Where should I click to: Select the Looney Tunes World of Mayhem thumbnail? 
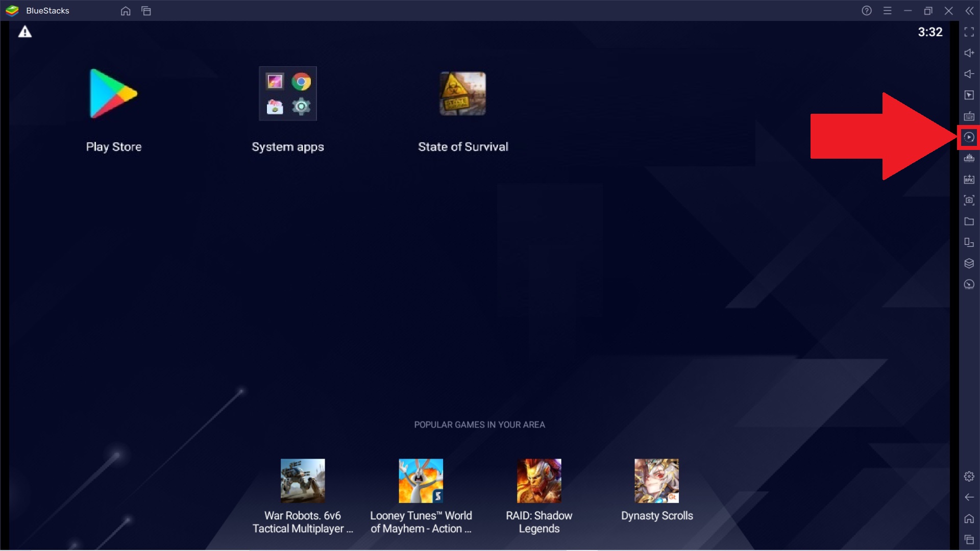[421, 481]
